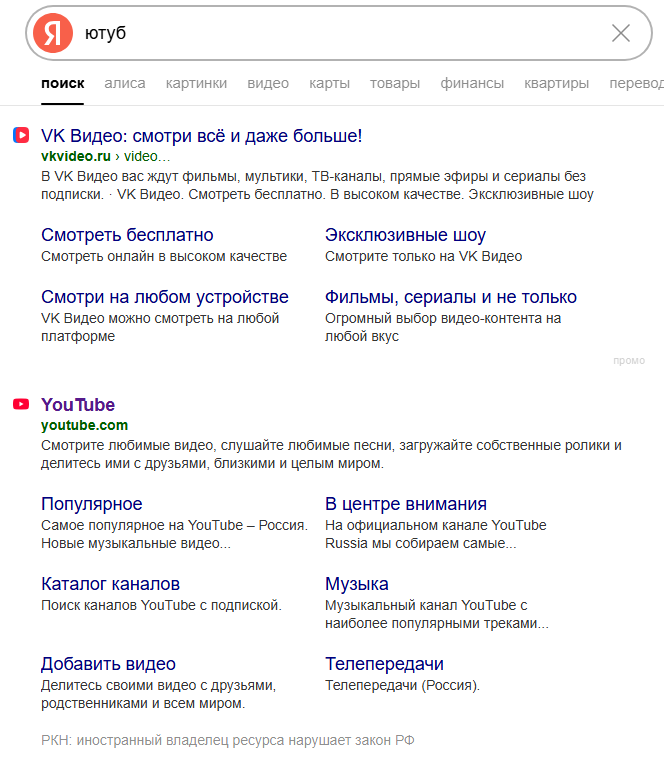The height and width of the screenshot is (775, 664).
Task: Open "VK Видео: смотри всё и даже больше!" result
Action: tap(202, 135)
